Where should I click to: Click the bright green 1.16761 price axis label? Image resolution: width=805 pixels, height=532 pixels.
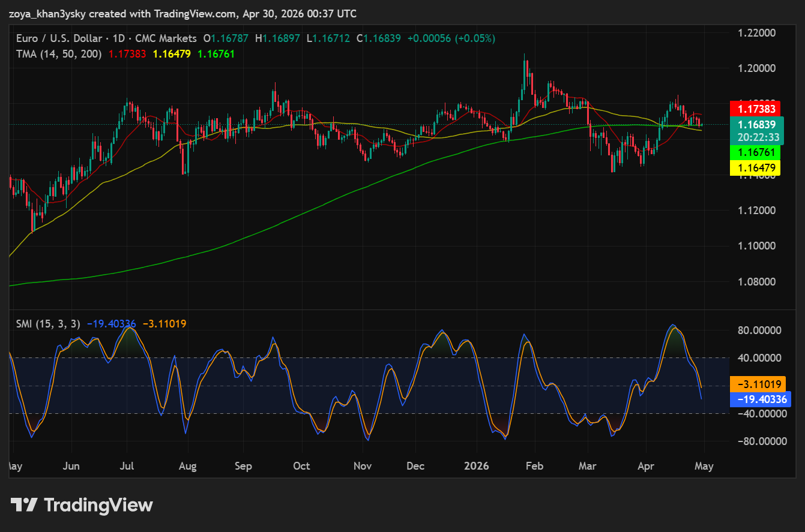[x=754, y=154]
